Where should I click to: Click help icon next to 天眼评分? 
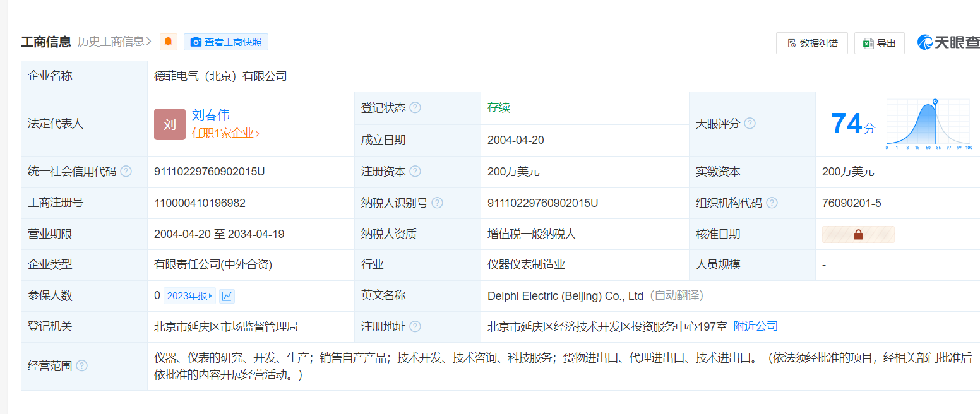(x=750, y=124)
